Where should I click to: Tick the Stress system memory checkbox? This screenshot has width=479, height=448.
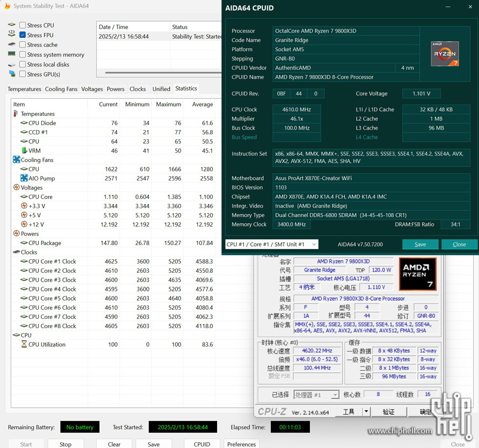point(22,54)
